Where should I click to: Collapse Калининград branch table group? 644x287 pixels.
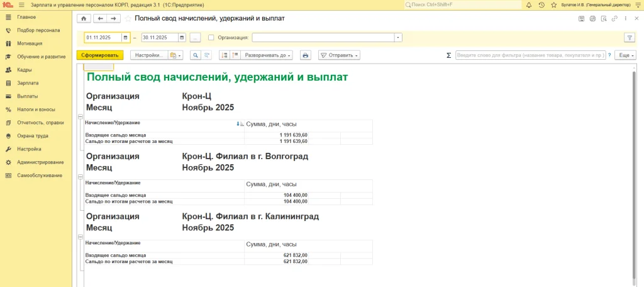pyautogui.click(x=80, y=237)
